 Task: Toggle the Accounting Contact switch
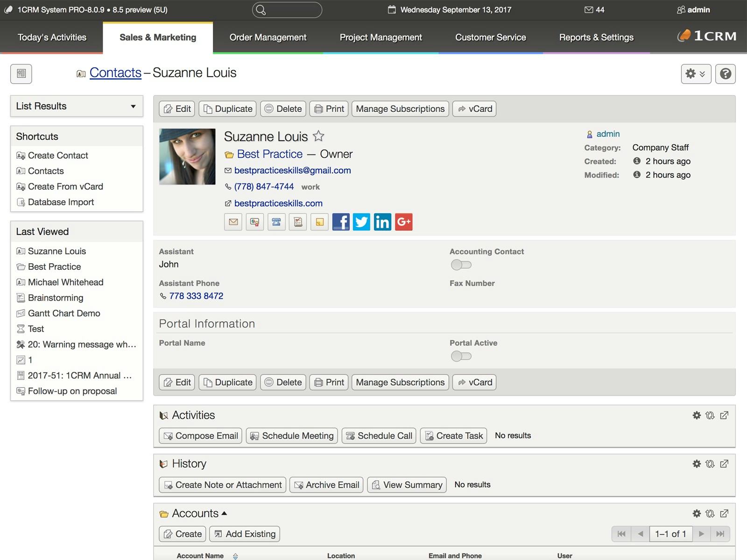pyautogui.click(x=461, y=265)
